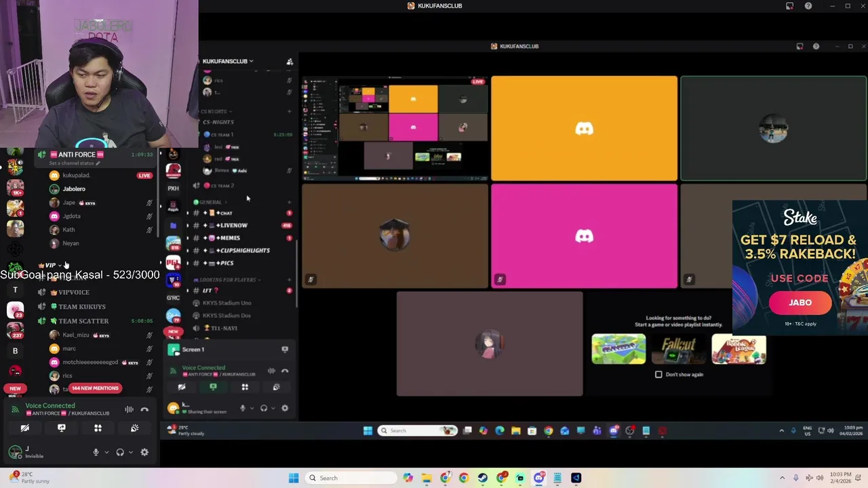The image size is (868, 488).
Task: Select user Kath in voice channel
Action: [68, 230]
